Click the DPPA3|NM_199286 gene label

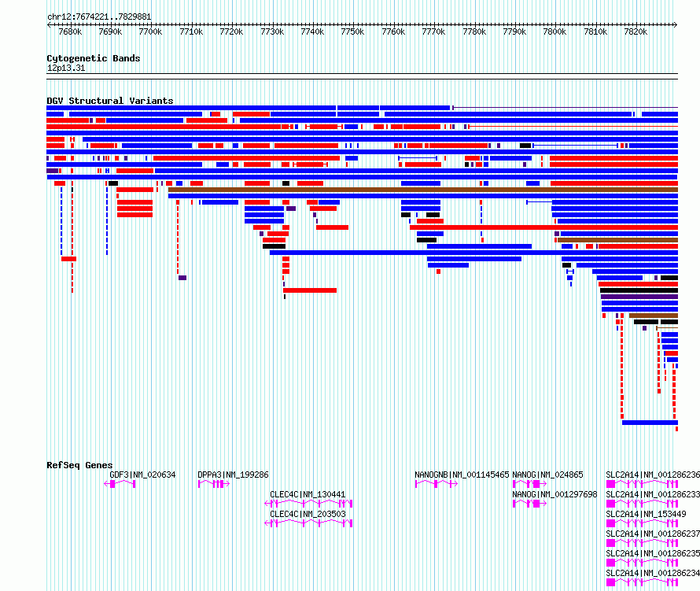pyautogui.click(x=233, y=475)
